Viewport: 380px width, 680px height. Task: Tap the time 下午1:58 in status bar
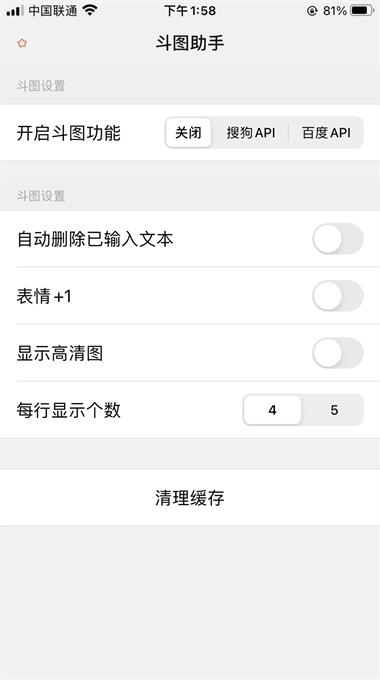[x=190, y=11]
